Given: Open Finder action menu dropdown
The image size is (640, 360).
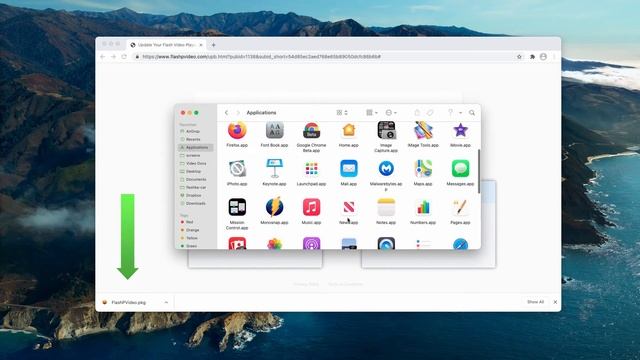Looking at the screenshot, I should point(391,113).
